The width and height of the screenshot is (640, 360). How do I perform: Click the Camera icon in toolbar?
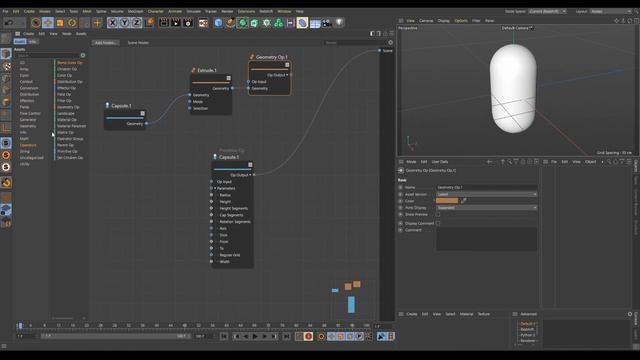327,23
